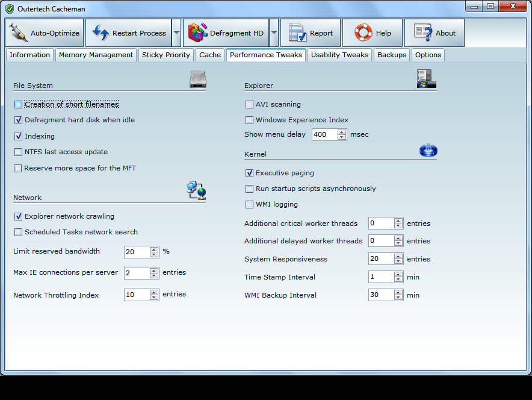Enable NTFS last access update
532x400 pixels.
point(18,152)
